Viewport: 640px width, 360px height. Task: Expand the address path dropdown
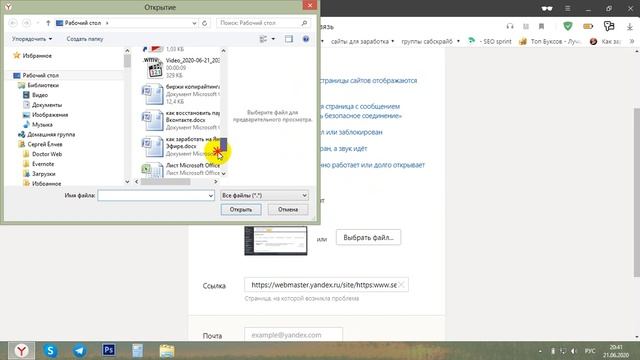pyautogui.click(x=194, y=23)
